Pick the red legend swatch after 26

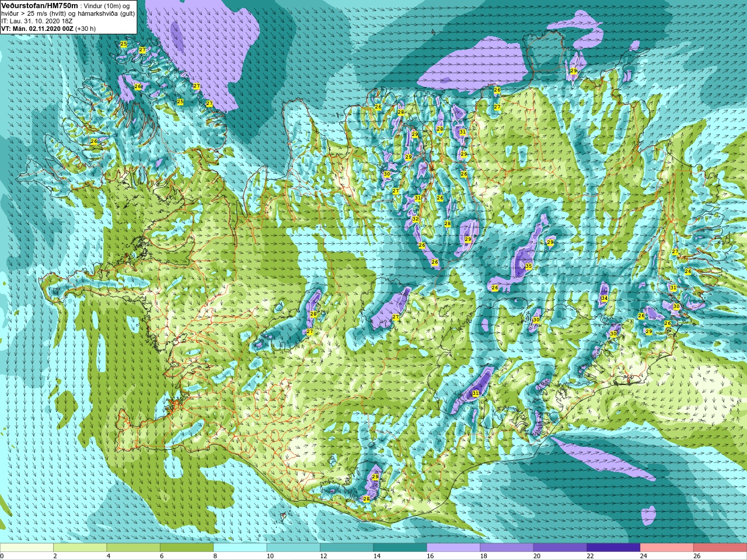(x=720, y=548)
